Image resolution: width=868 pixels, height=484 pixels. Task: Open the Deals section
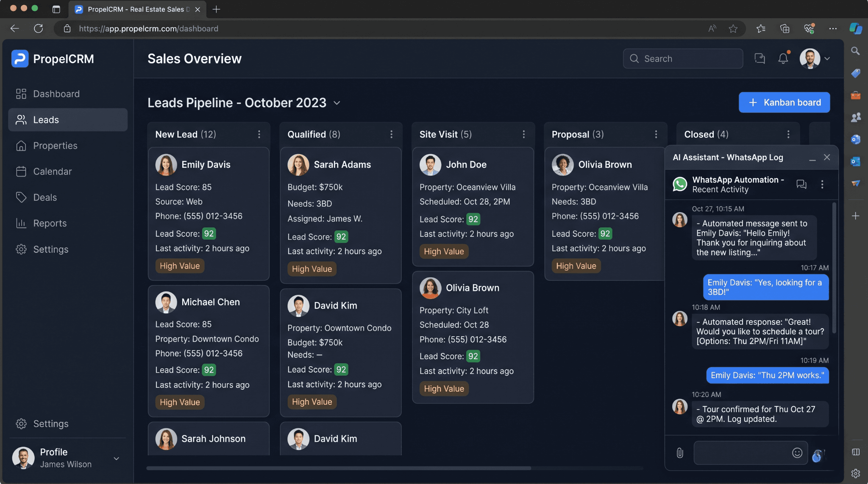coord(68,197)
